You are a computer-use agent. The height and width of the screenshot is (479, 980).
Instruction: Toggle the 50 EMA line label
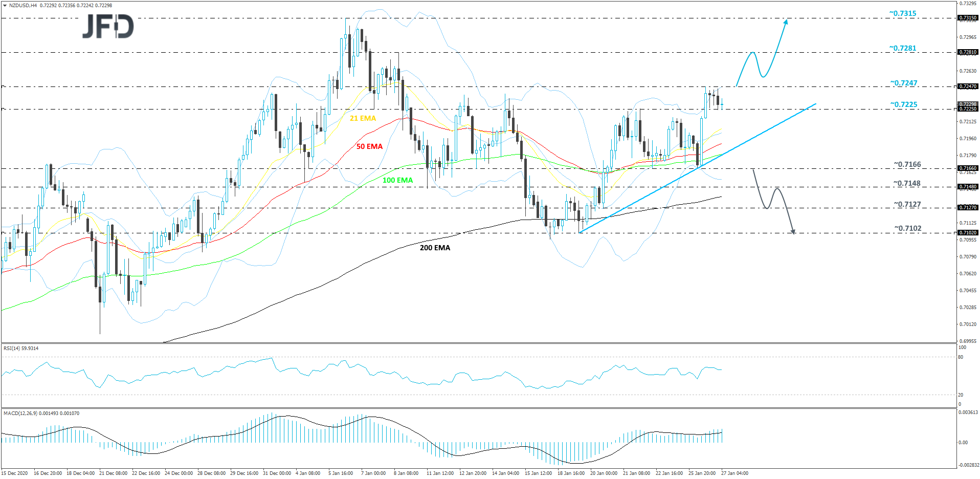pos(369,147)
